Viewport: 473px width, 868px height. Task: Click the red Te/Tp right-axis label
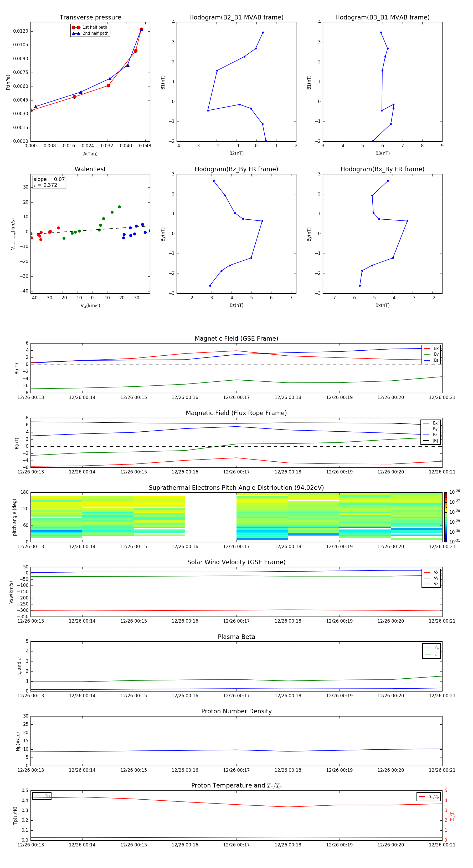(453, 816)
